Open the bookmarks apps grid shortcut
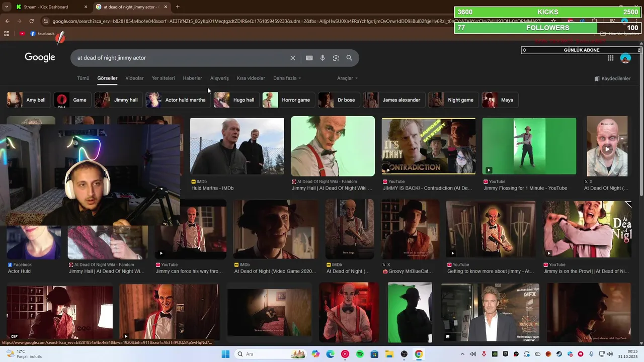 pos(7,34)
